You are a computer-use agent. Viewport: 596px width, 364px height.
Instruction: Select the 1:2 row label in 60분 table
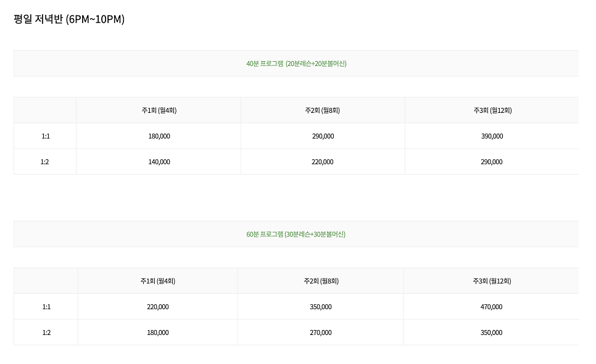click(46, 333)
